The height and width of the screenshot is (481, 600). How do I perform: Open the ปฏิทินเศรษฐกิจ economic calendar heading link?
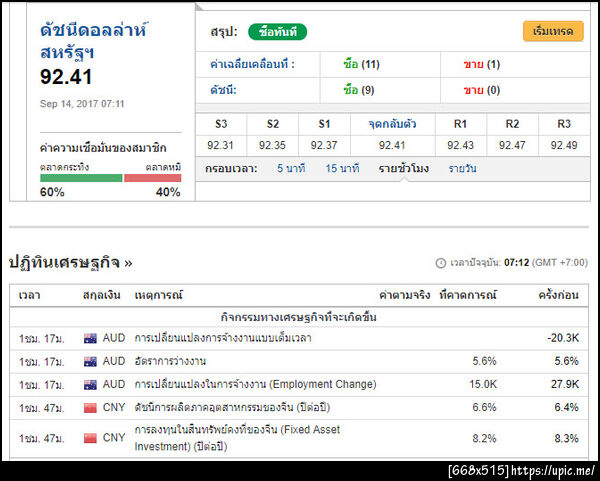pos(70,263)
